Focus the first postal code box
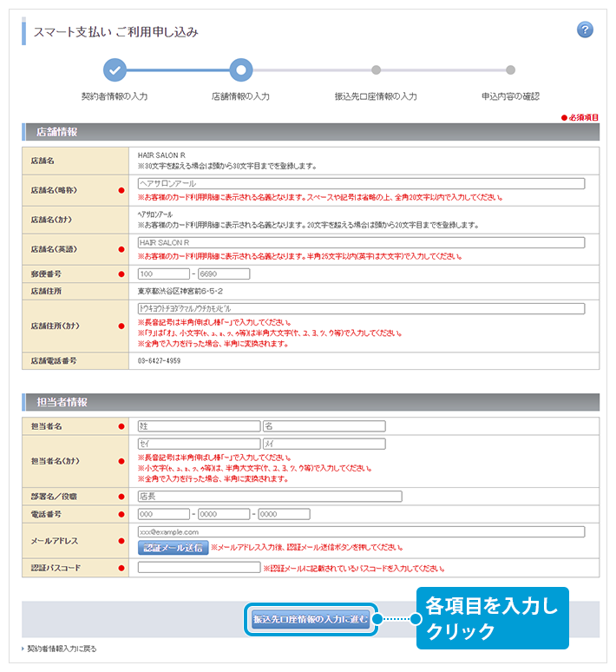This screenshot has height=672, width=616. 163,274
